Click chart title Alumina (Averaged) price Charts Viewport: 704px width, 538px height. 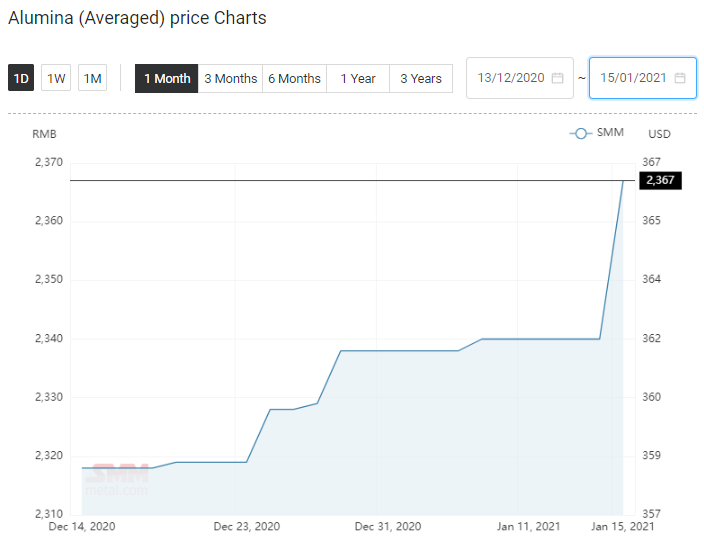(x=137, y=18)
